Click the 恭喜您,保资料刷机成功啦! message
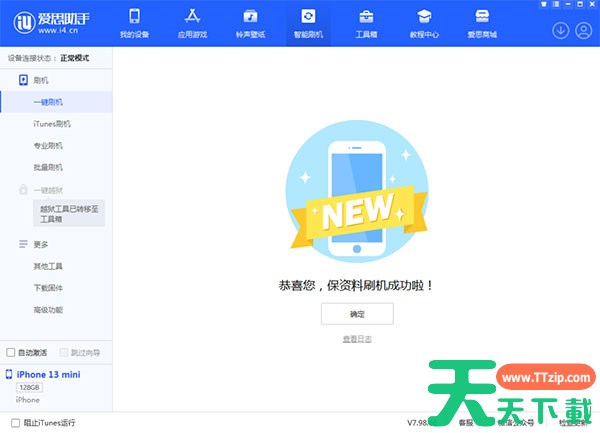This screenshot has width=600, height=433. click(x=356, y=285)
